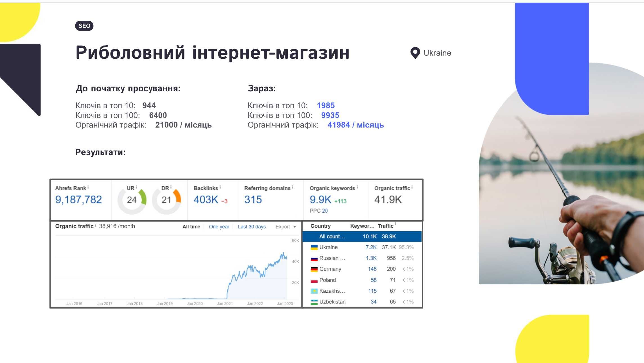The height and width of the screenshot is (363, 644).
Task: Click the Ahrefs Rank value 9,187,782
Action: [x=78, y=199]
